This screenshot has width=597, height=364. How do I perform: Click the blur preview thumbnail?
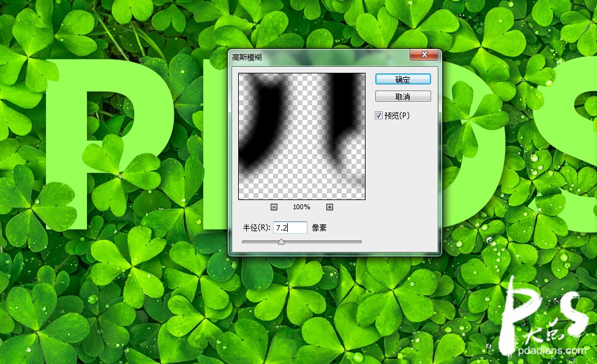point(301,136)
